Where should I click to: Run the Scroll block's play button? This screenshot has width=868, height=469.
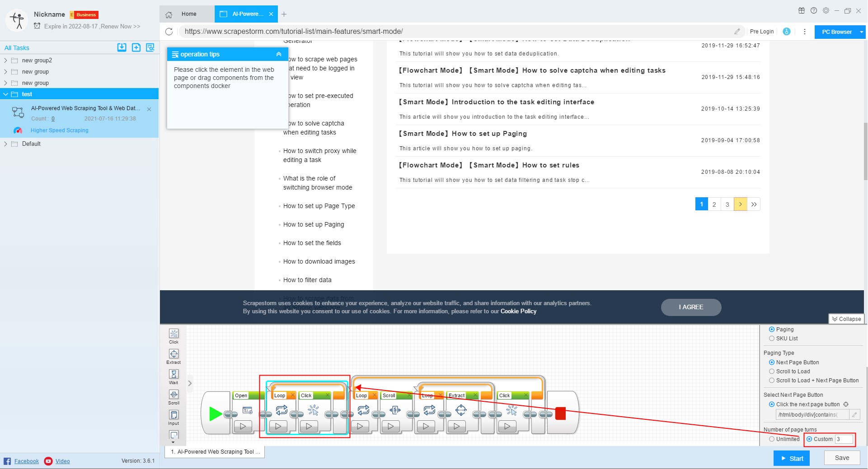pyautogui.click(x=390, y=426)
